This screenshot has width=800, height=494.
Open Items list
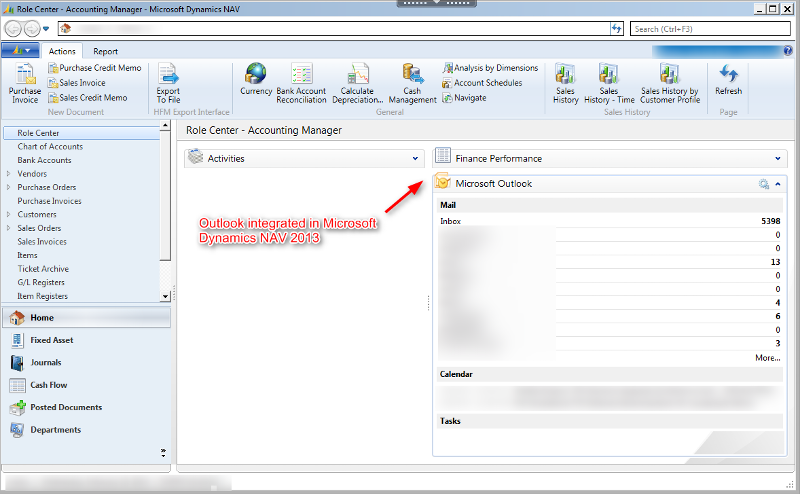(x=27, y=255)
